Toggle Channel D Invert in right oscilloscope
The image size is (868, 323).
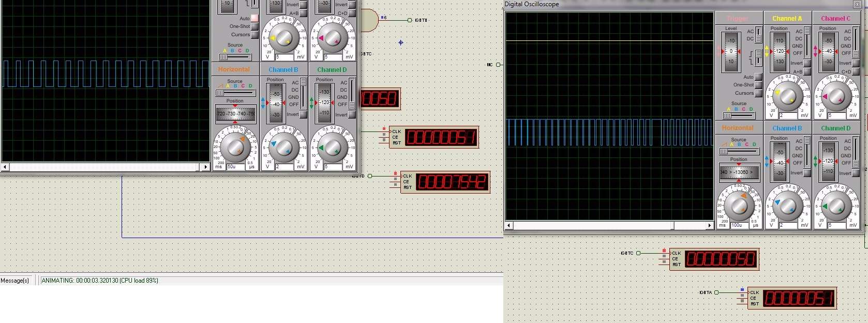coord(856,173)
